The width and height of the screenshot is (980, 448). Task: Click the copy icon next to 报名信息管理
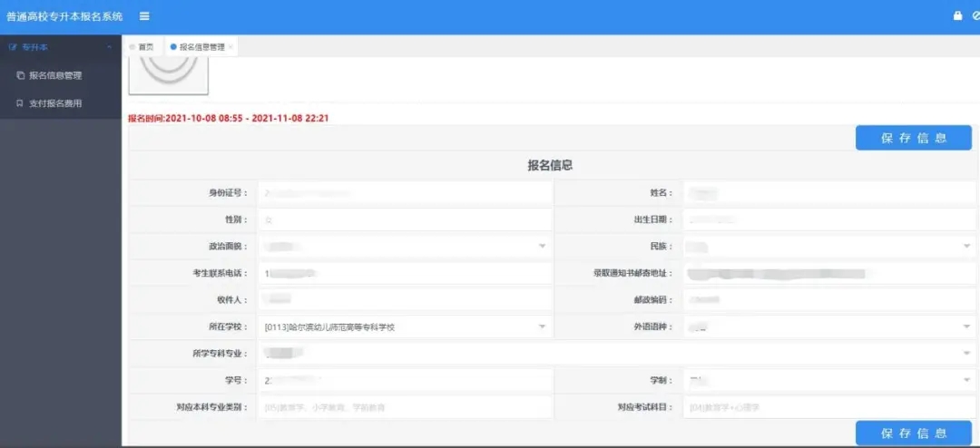tap(20, 75)
